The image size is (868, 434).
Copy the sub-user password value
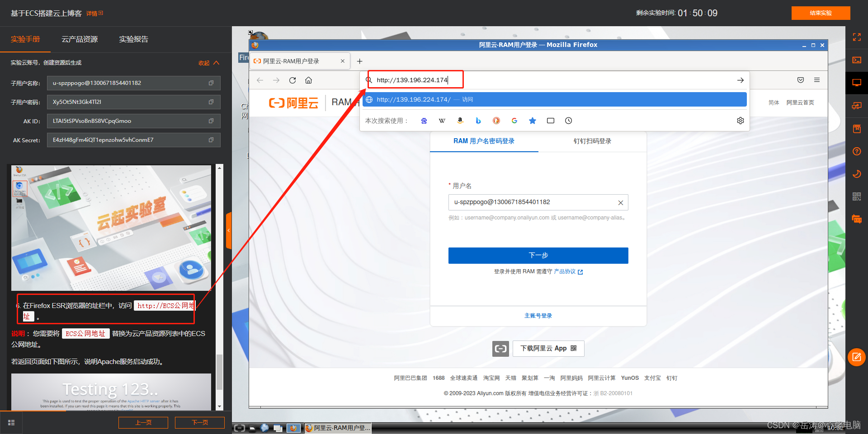coord(211,102)
